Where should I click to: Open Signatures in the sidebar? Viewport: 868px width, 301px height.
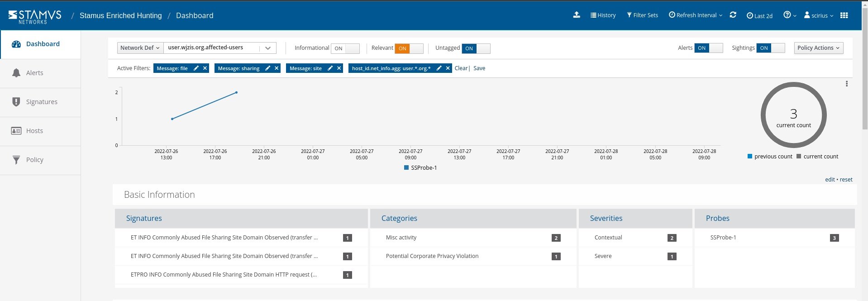41,102
